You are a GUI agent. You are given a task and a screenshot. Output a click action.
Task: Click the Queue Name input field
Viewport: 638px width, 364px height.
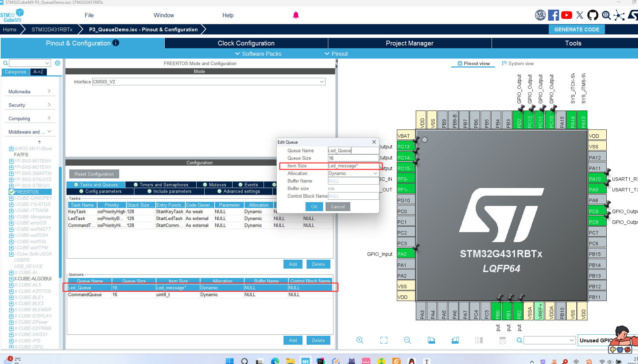(x=353, y=150)
